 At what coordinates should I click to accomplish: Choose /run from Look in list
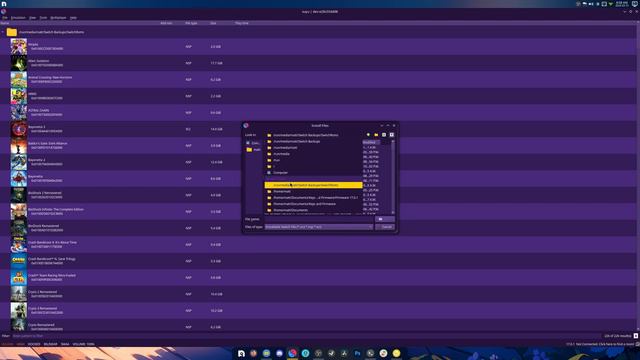point(313,160)
